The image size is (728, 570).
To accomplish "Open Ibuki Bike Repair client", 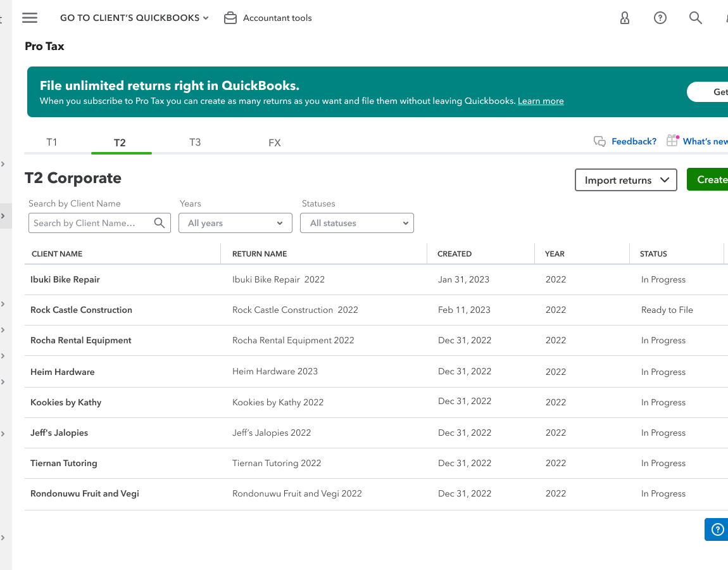I will pos(65,279).
